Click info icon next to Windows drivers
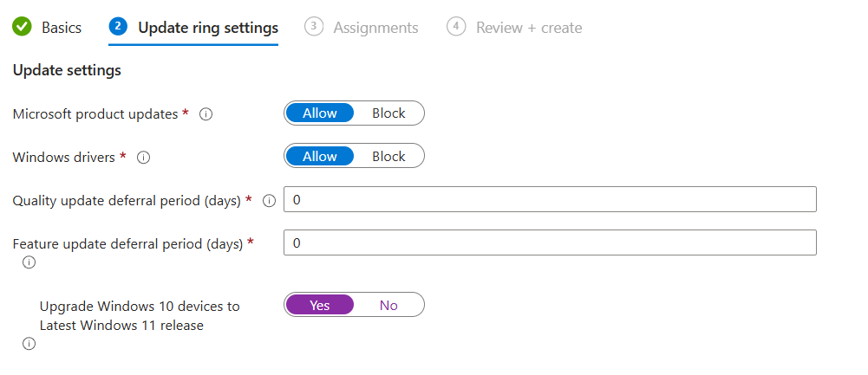The image size is (868, 375). click(x=144, y=158)
